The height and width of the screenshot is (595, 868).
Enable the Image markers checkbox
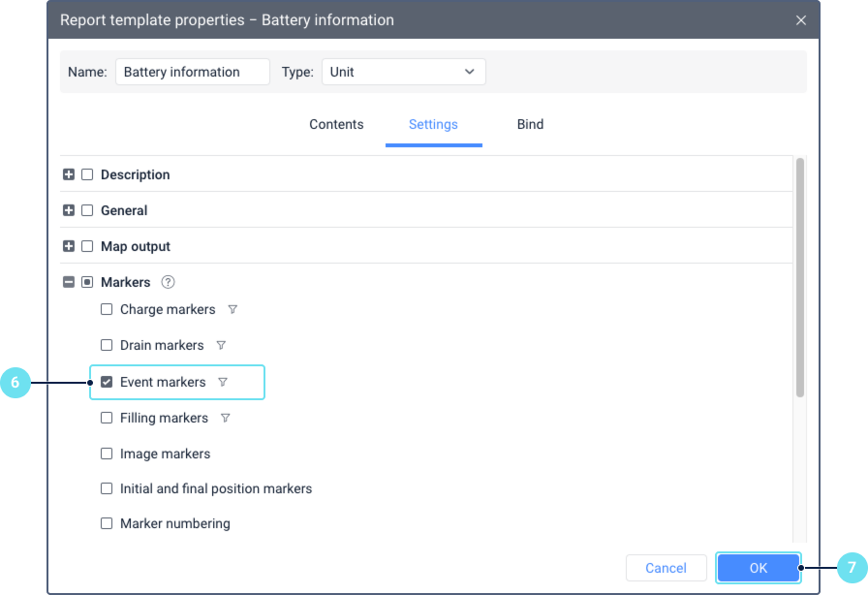point(107,454)
